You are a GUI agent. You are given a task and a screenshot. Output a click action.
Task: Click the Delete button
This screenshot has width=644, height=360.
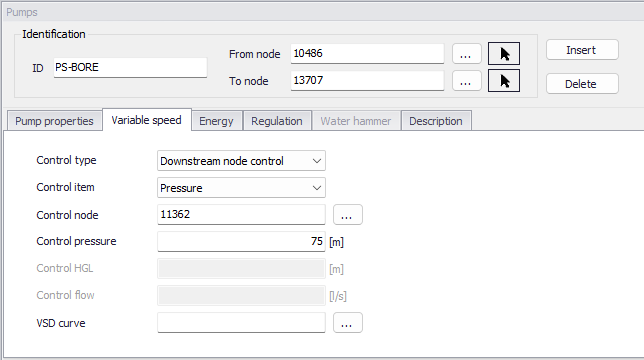pyautogui.click(x=582, y=84)
